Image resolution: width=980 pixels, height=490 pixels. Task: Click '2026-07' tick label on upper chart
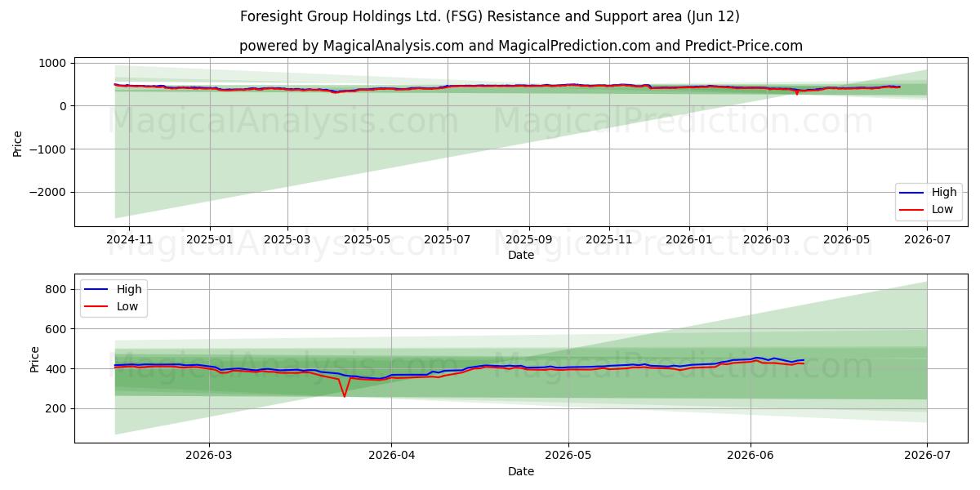click(927, 240)
